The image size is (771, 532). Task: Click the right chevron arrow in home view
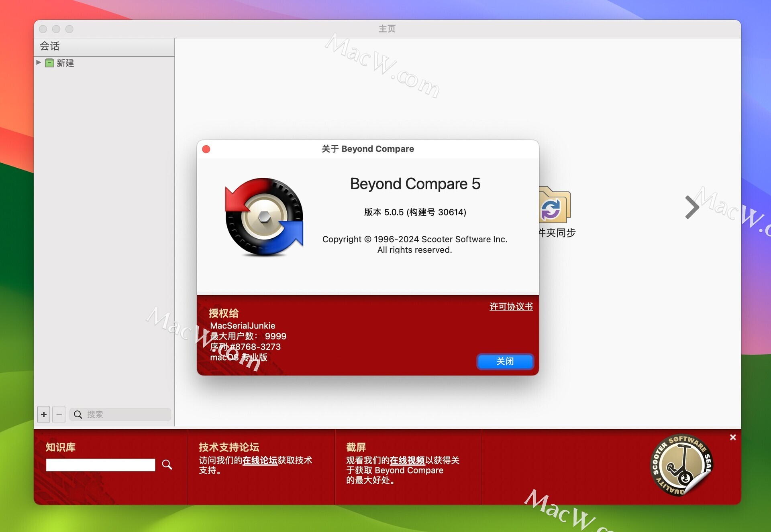tap(692, 207)
